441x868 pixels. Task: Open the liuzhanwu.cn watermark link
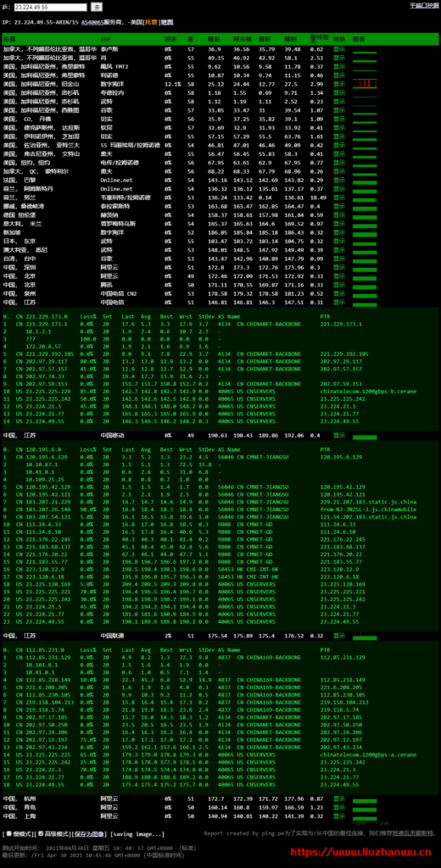364,853
